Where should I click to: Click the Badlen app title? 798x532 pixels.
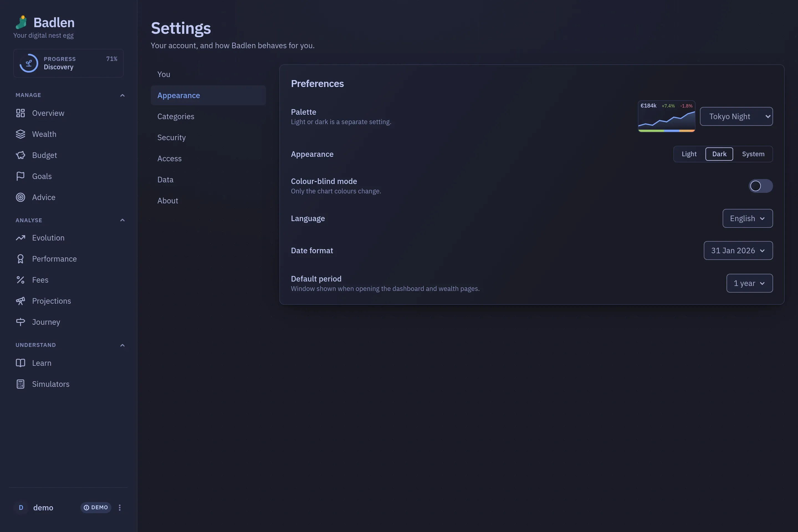tap(54, 22)
